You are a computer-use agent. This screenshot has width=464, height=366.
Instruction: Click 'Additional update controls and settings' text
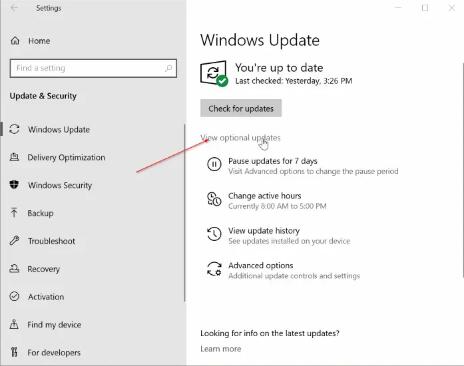point(294,276)
